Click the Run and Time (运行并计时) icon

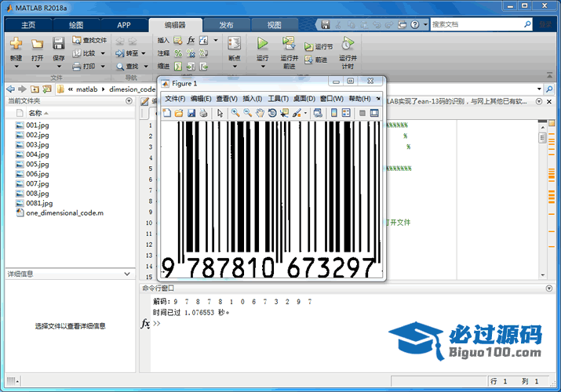[x=348, y=45]
